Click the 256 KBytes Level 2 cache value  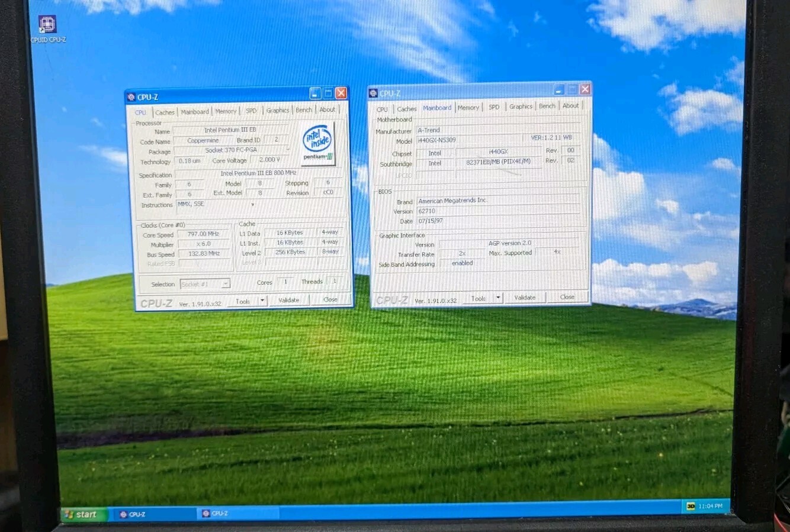[x=290, y=252]
